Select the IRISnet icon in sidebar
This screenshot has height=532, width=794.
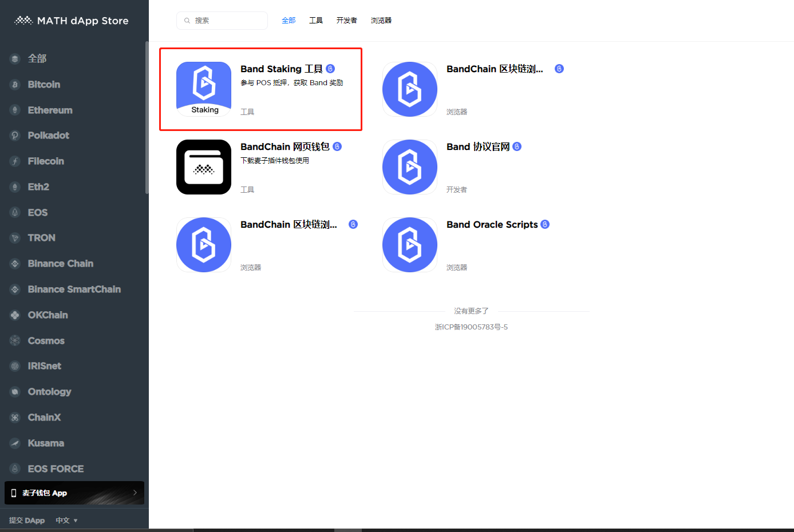pyautogui.click(x=15, y=366)
